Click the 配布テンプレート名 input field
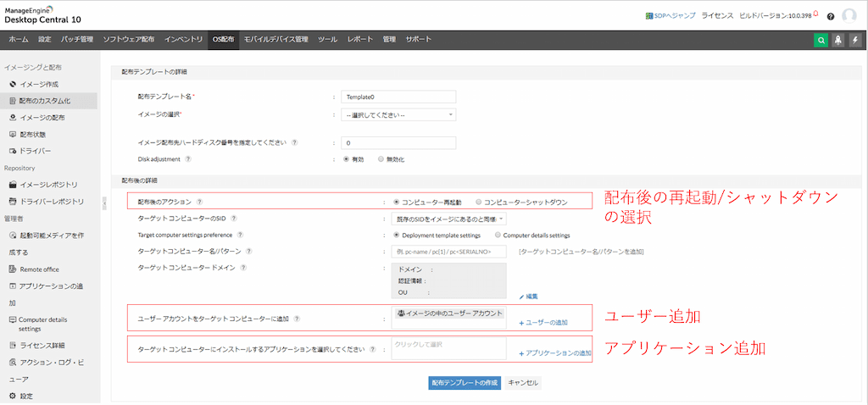This screenshot has width=868, height=405. pyautogui.click(x=398, y=97)
